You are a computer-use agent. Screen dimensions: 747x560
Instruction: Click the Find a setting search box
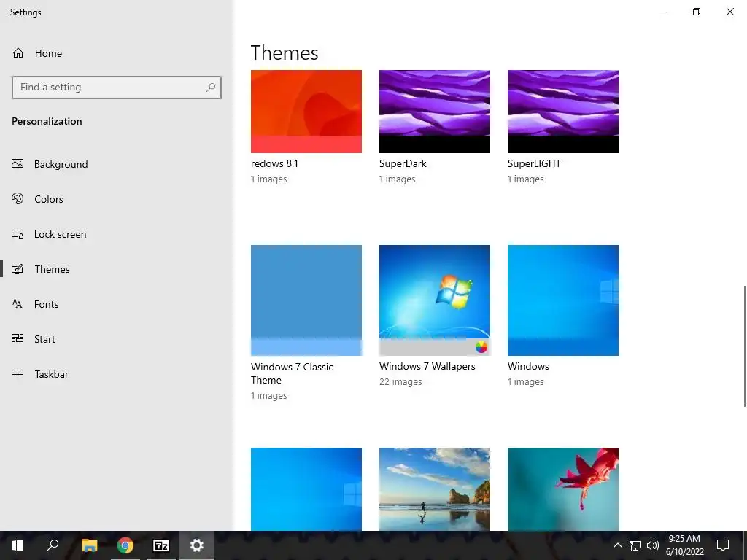[116, 87]
